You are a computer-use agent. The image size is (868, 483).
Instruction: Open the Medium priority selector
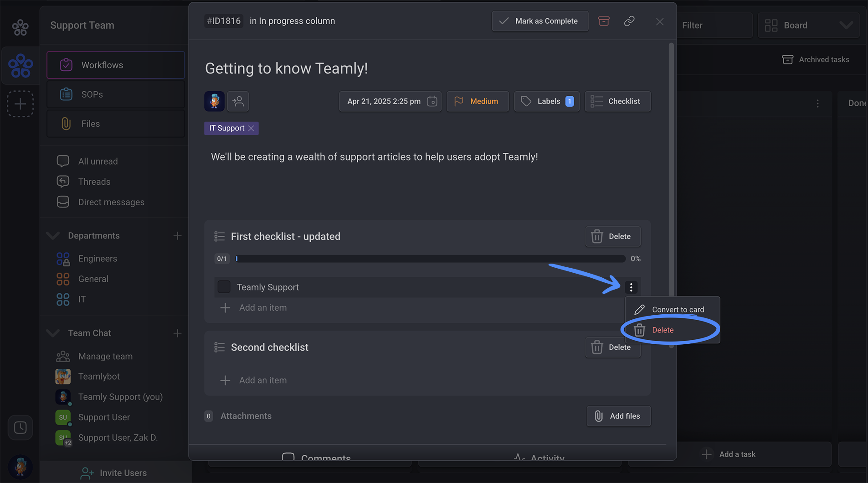tap(478, 101)
